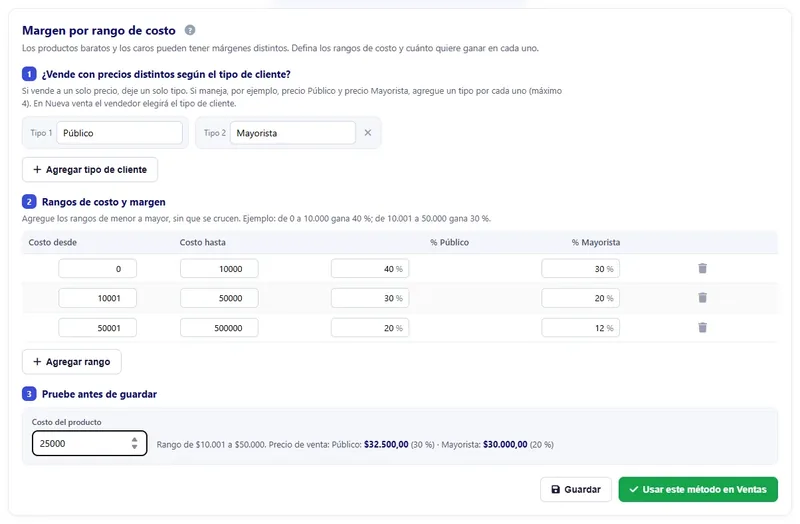Click the % Público column header
Screen dimensions: 800x524
click(x=449, y=242)
